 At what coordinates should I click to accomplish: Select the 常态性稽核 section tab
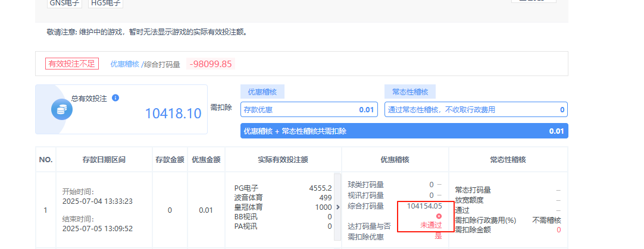410,92
